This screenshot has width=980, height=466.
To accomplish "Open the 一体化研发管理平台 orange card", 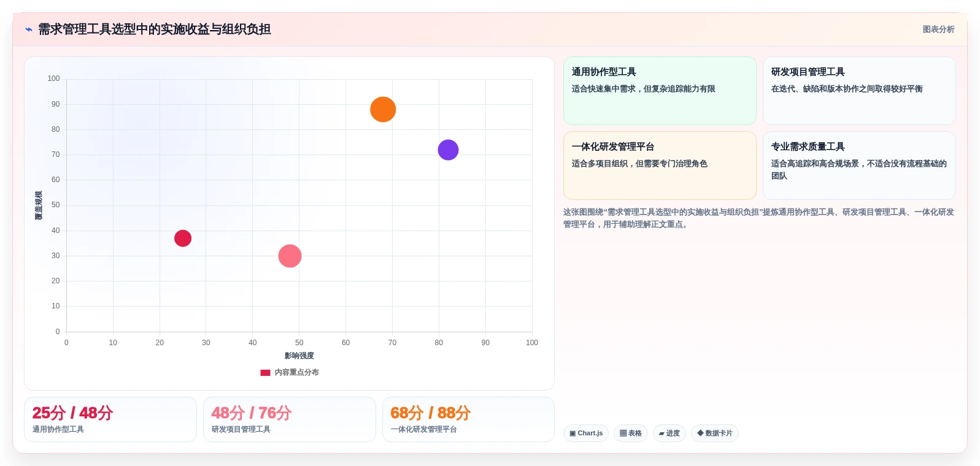I will 660,166.
